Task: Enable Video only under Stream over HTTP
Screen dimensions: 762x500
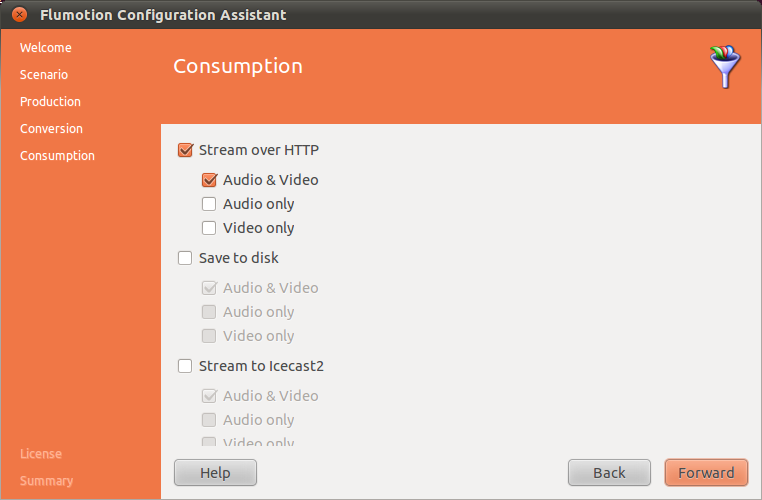Action: coord(209,229)
